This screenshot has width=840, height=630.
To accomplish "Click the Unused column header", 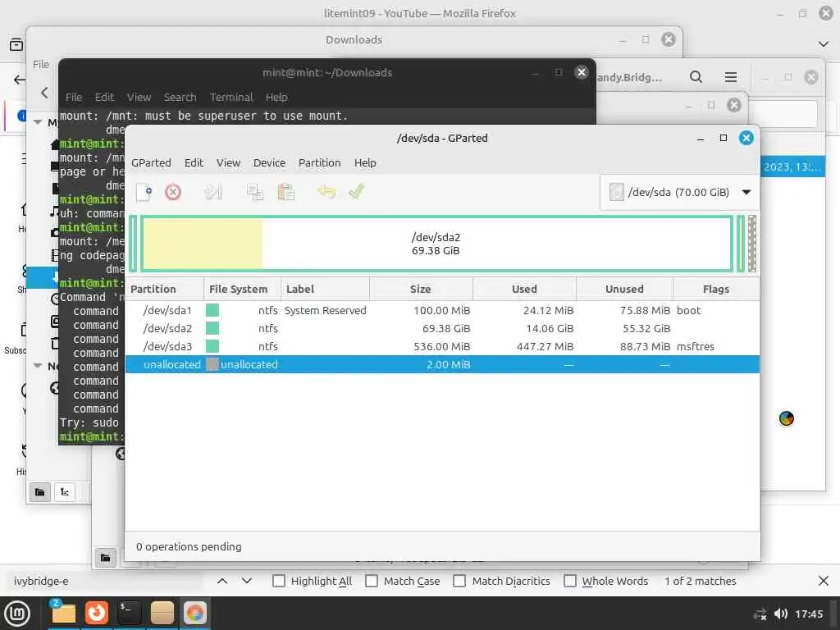I will (624, 290).
